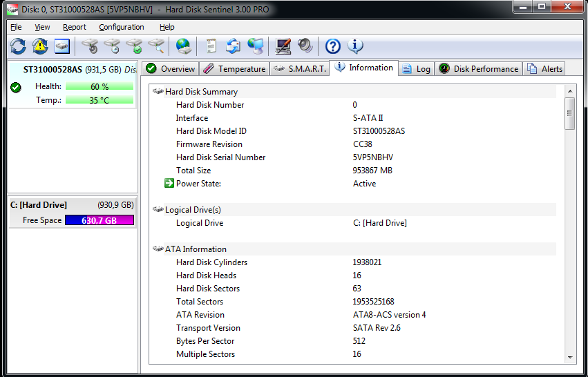The height and width of the screenshot is (377, 588).
Task: Click the ATA Information heading
Action: pos(196,249)
